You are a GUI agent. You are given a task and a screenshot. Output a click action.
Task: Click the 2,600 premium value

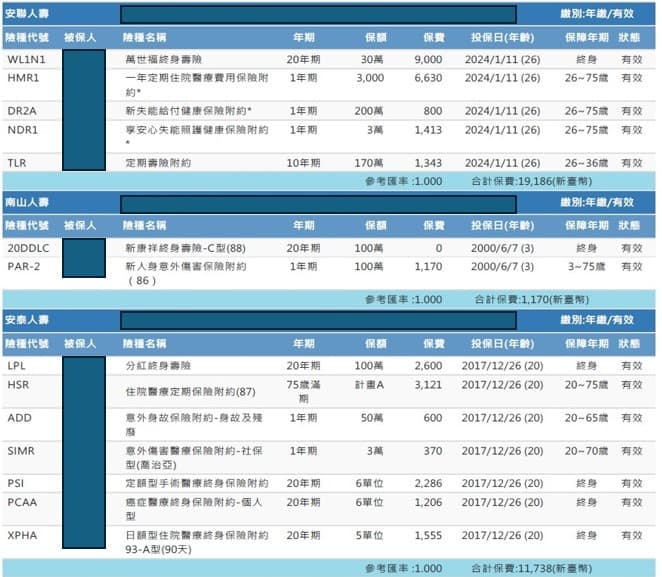point(428,366)
